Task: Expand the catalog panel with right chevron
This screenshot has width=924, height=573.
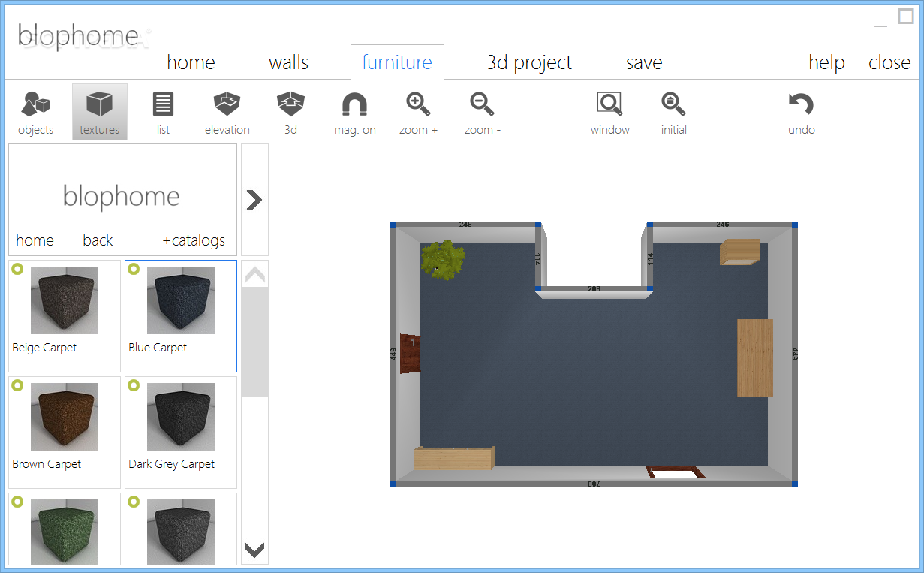Action: click(x=254, y=200)
